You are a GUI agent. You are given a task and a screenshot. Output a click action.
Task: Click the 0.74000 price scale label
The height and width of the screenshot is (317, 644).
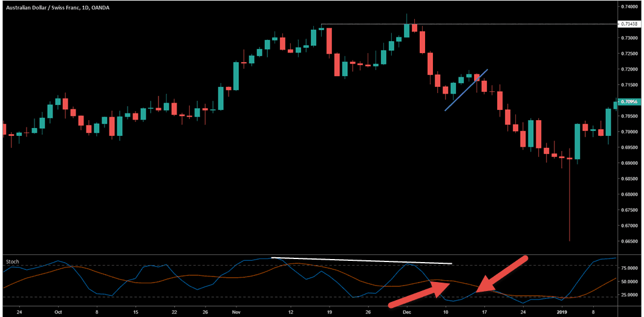(x=628, y=7)
